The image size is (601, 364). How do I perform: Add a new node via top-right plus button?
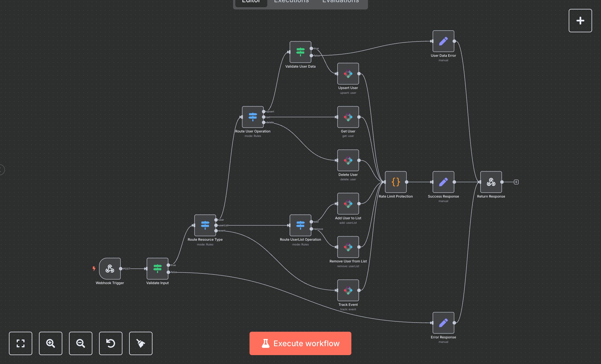click(x=580, y=20)
